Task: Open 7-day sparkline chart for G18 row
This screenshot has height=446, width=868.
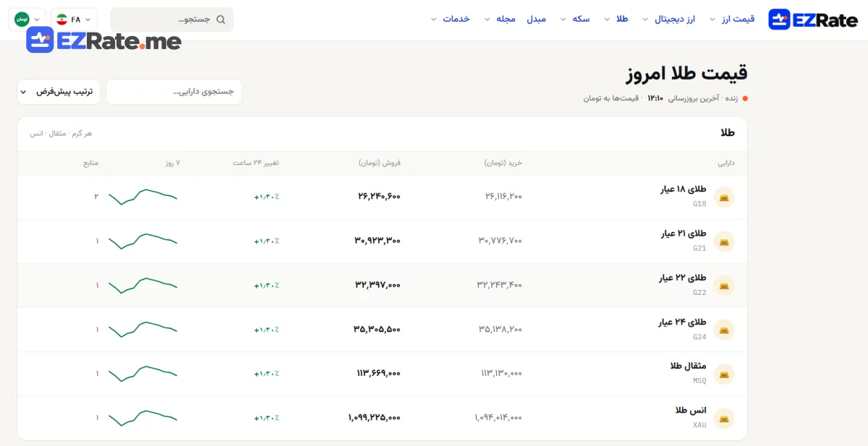Action: [x=143, y=197]
